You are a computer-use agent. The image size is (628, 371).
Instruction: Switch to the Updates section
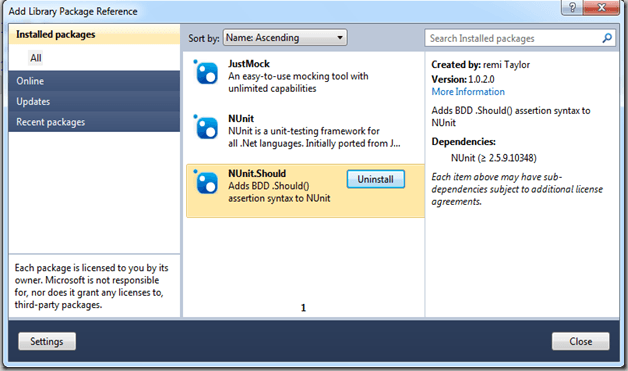94,101
